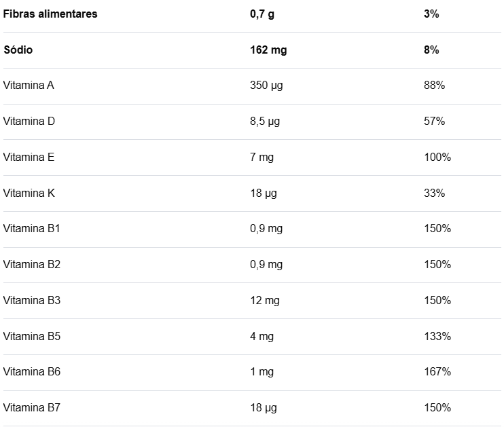Screen dimensions: 504x427
Task: Click the "Vitamina B7" label
Action: click(32, 408)
